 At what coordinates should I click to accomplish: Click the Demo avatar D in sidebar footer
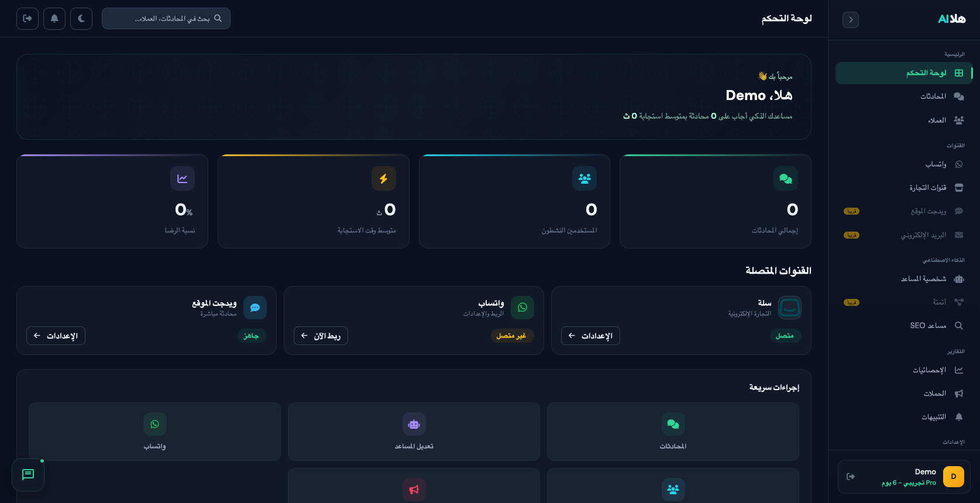click(954, 477)
